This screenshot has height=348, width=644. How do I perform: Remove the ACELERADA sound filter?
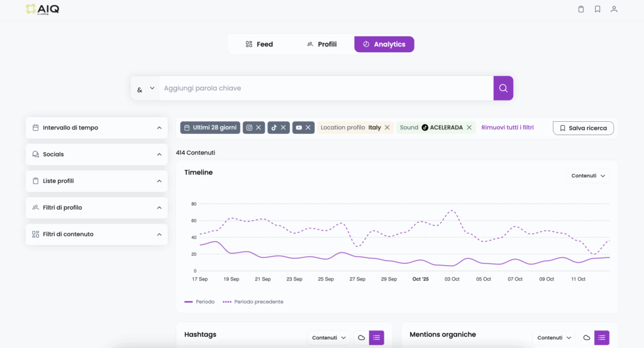point(469,128)
